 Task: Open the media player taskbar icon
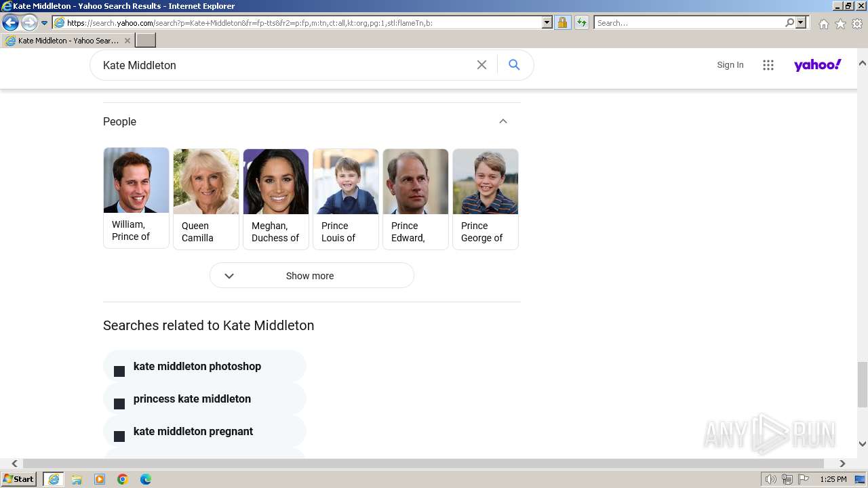(100, 479)
